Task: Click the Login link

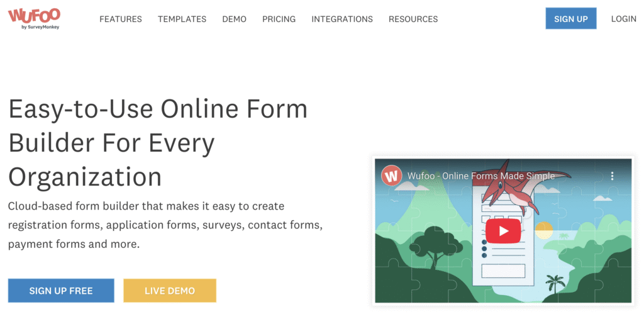Action: (623, 18)
